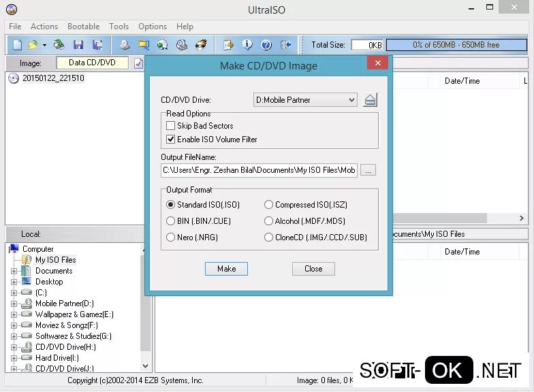Open the Tools menu
This screenshot has width=534, height=392.
[119, 27]
